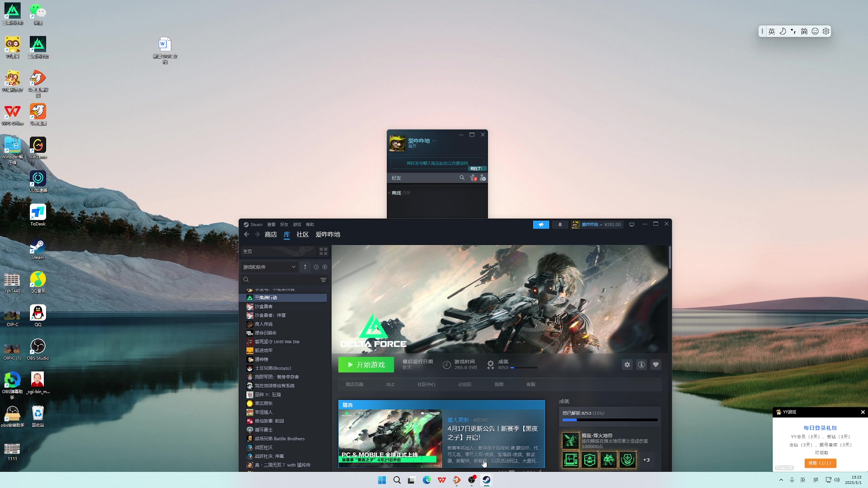
Task: Open the 游戏 menu
Action: [x=297, y=225]
